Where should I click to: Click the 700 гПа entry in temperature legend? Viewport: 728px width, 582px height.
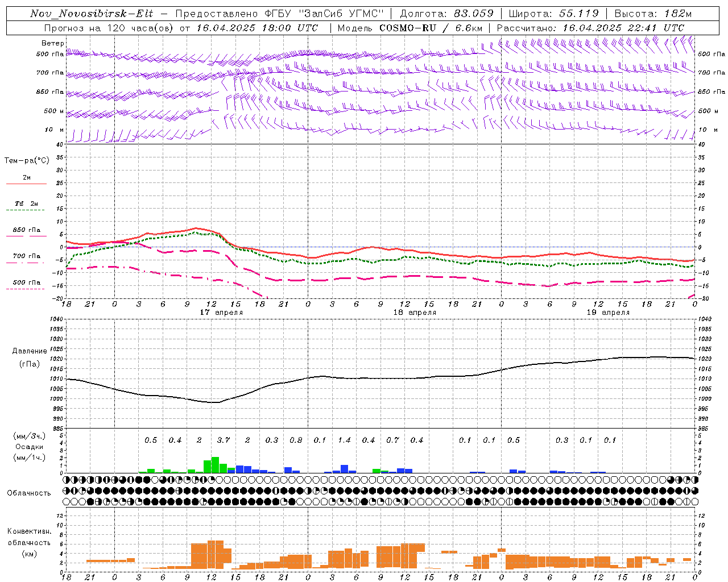[27, 256]
